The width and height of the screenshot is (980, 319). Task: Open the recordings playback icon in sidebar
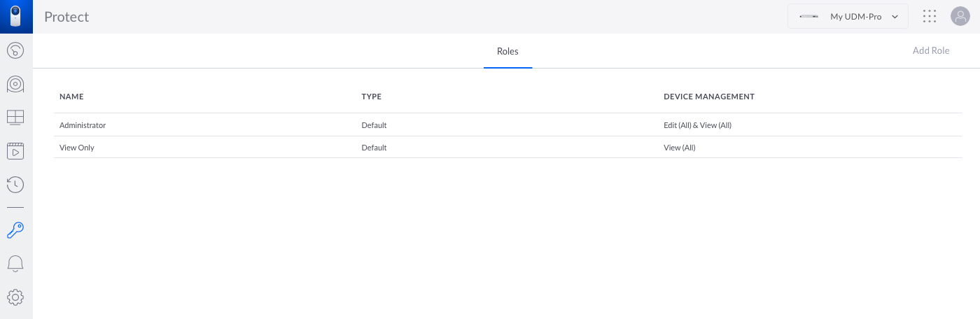pos(15,150)
